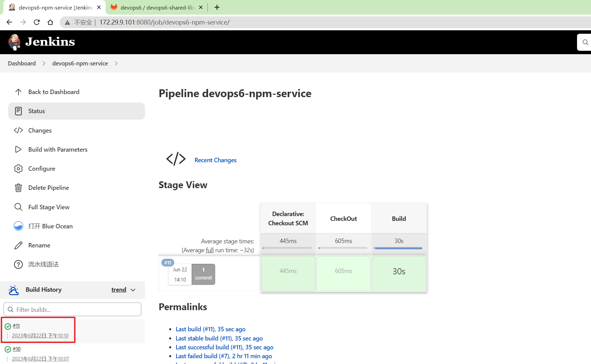The width and height of the screenshot is (591, 364).
Task: Open the Delete Pipeline menu item
Action: pos(76,188)
